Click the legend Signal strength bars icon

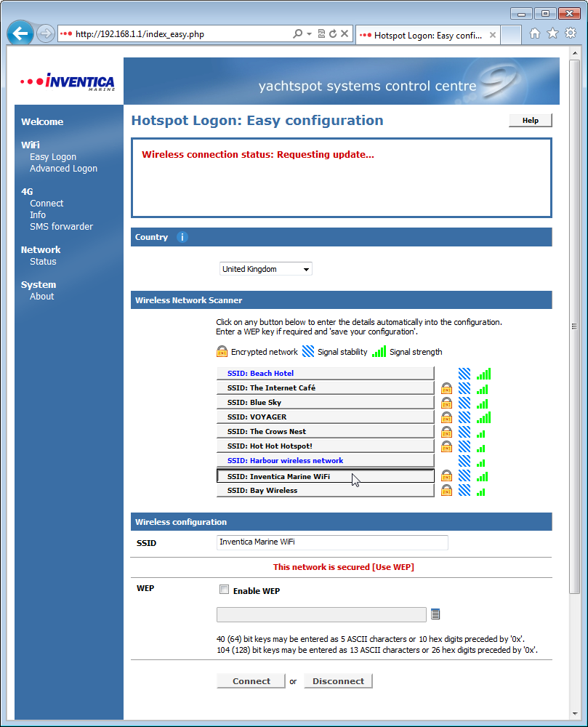coord(379,351)
